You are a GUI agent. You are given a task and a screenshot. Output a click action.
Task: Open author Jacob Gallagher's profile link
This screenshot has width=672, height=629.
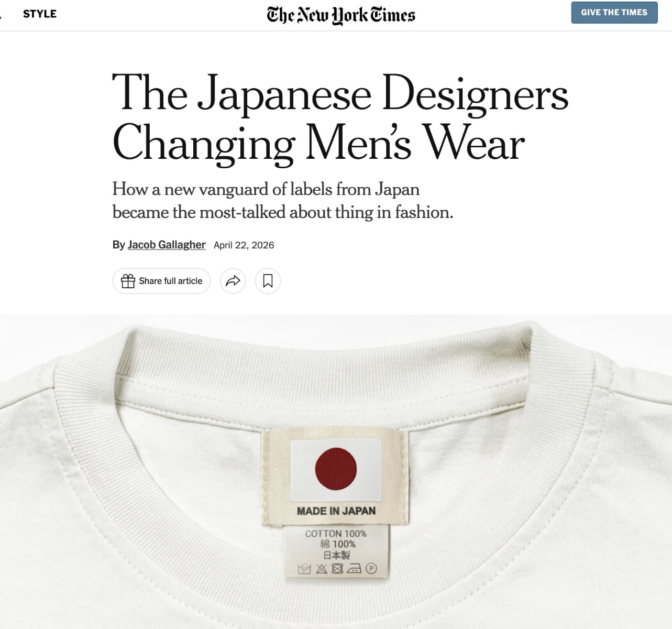pos(167,245)
